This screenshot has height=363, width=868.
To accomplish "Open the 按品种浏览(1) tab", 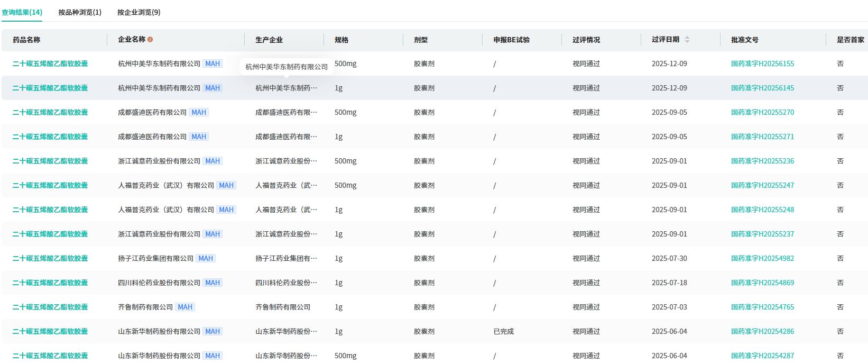I will point(80,12).
